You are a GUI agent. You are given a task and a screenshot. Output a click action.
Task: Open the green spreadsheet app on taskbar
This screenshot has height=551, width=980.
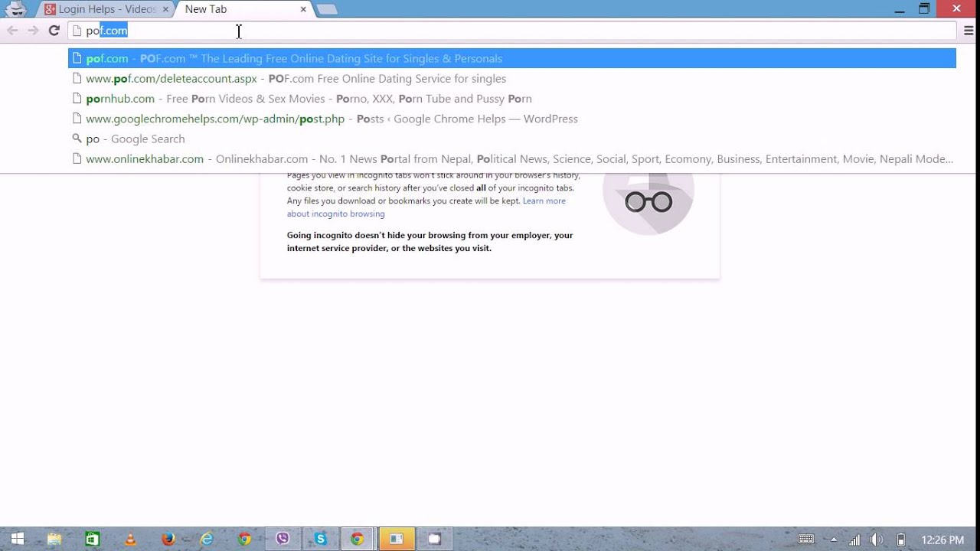point(92,539)
